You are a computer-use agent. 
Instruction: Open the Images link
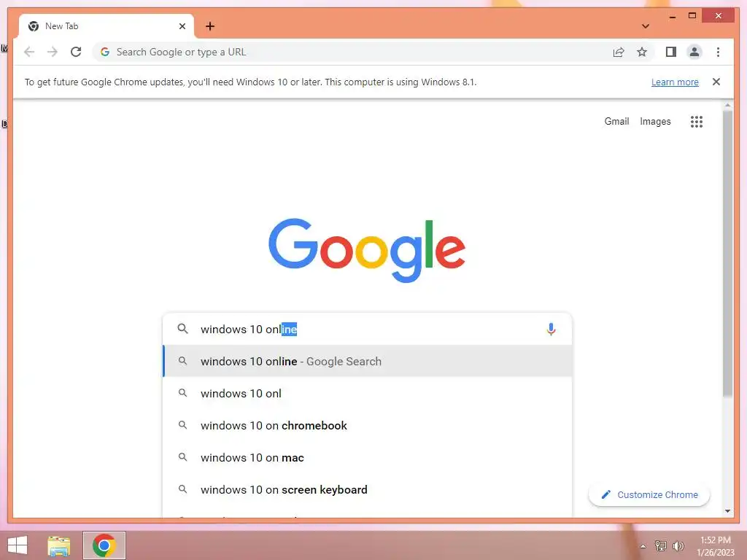655,122
